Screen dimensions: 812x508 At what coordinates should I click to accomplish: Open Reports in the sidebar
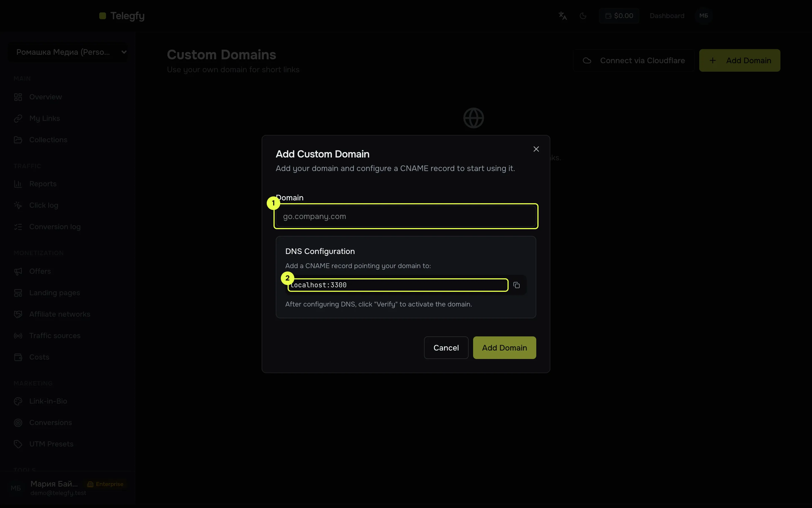tap(43, 184)
